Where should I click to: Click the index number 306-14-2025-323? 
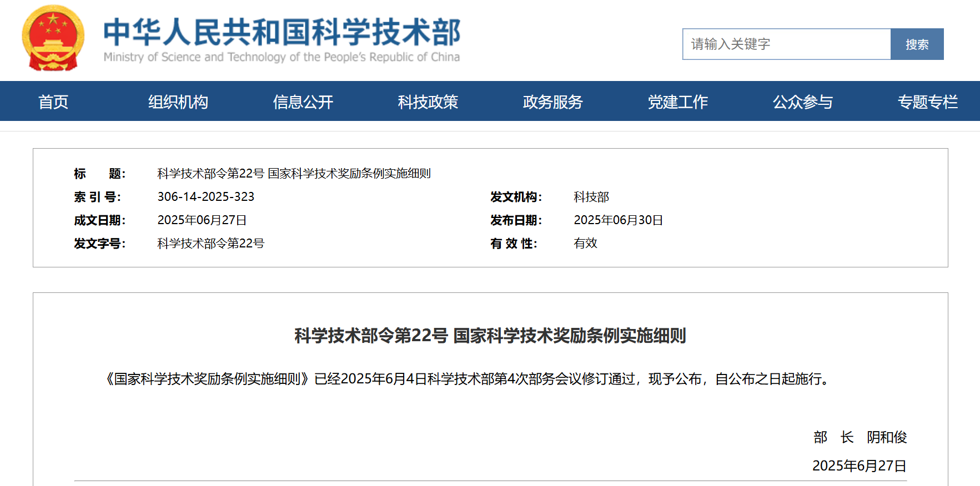click(205, 197)
